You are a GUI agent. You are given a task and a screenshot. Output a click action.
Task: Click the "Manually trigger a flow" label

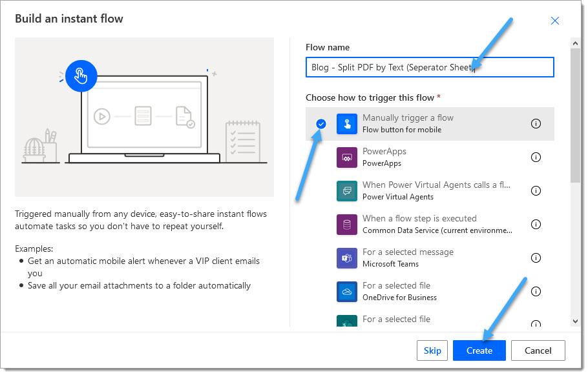pos(408,117)
